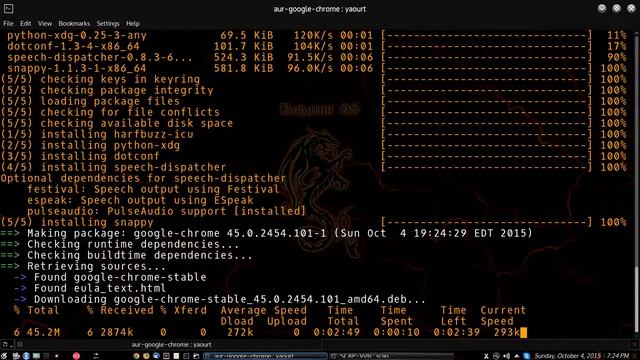640x360 pixels.
Task: Click the new tab button in tab bar
Action: (x=7, y=344)
